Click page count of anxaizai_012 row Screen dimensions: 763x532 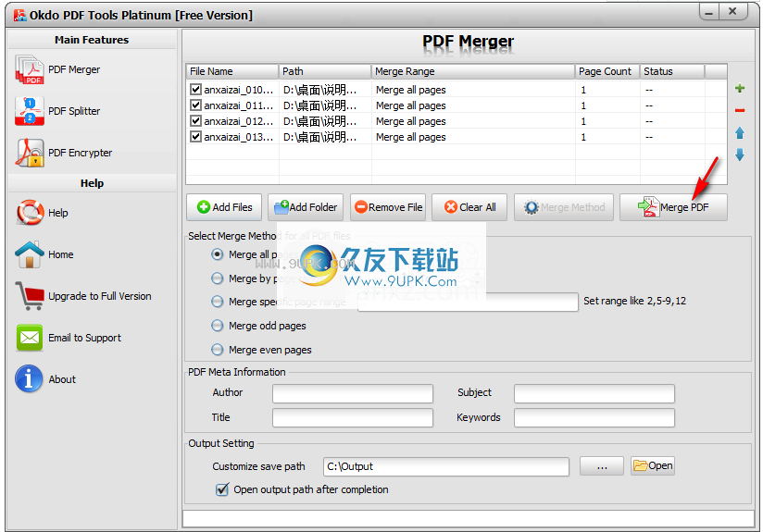tap(607, 121)
